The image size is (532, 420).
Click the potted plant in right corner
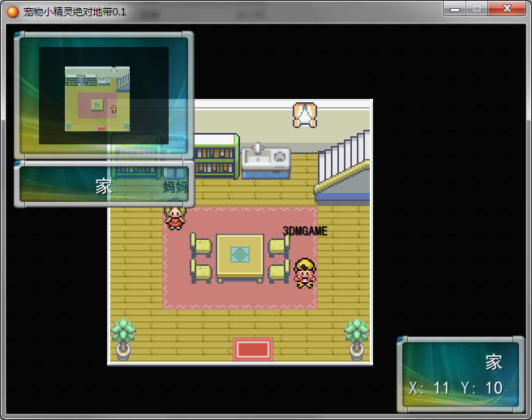point(356,339)
